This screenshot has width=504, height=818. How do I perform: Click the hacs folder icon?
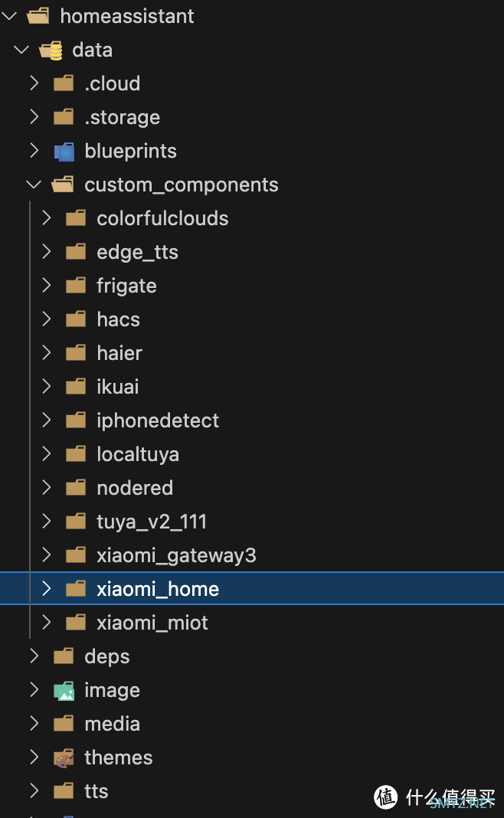coord(76,319)
